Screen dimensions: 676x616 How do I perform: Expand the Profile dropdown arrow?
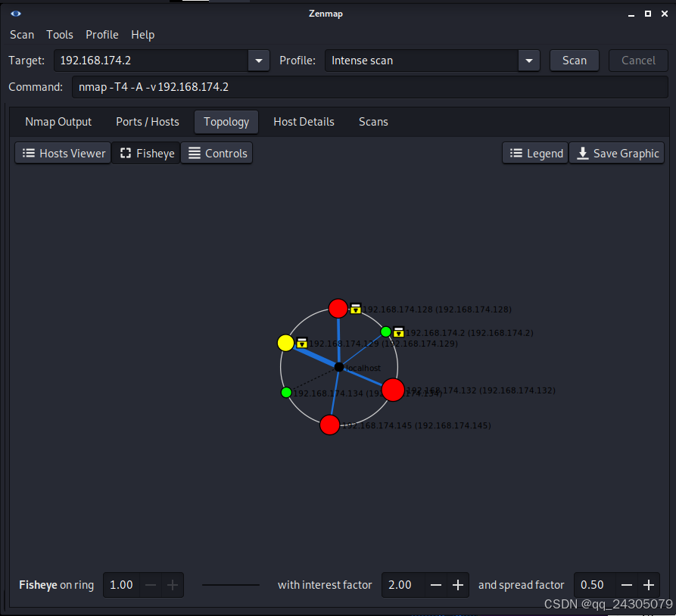tap(529, 61)
